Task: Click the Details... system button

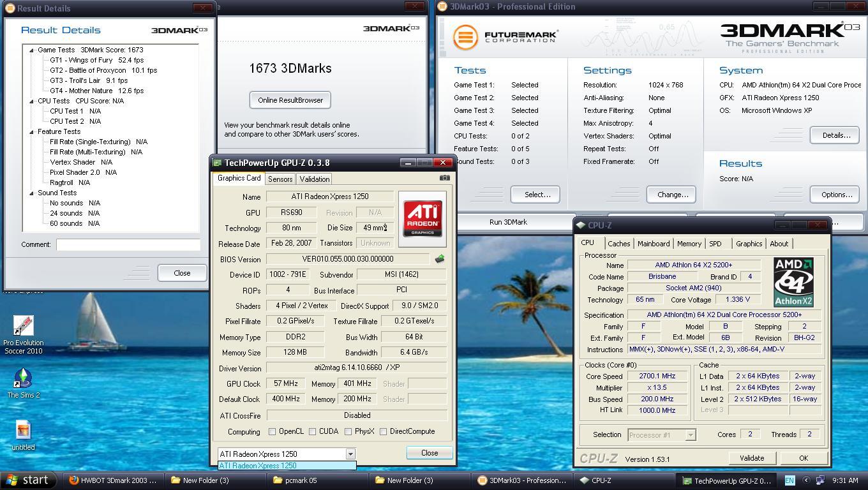Action: 835,135
